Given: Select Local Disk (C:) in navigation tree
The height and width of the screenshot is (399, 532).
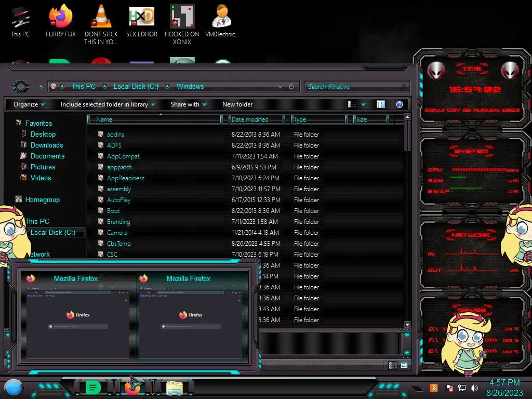Looking at the screenshot, I should tap(53, 232).
